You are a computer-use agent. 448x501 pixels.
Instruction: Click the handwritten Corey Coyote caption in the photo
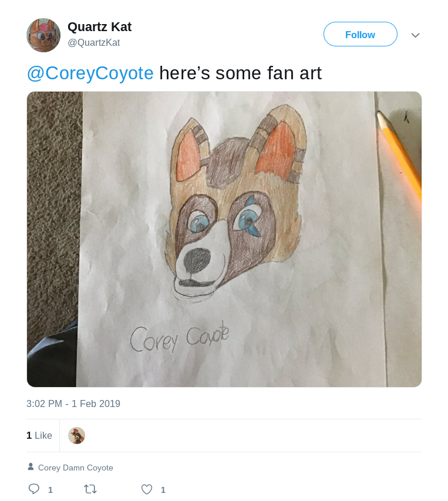pos(180,338)
